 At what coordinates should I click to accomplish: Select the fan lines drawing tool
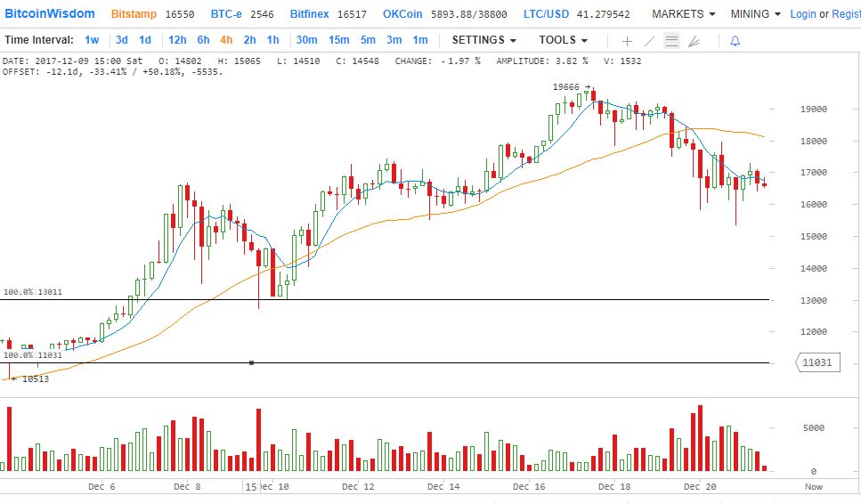coord(694,41)
